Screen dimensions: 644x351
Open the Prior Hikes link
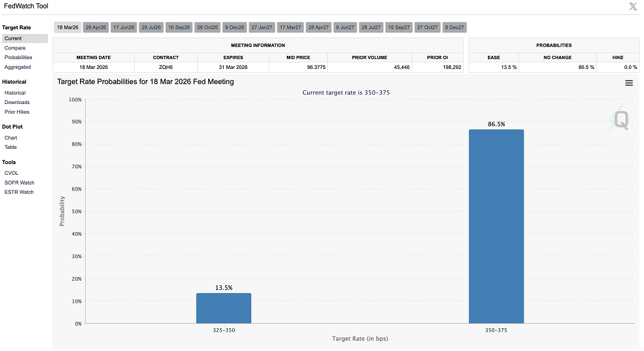[17, 112]
